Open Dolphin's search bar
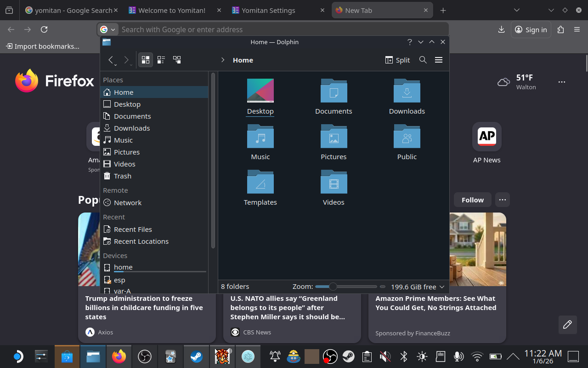This screenshot has width=588, height=368. (x=423, y=60)
